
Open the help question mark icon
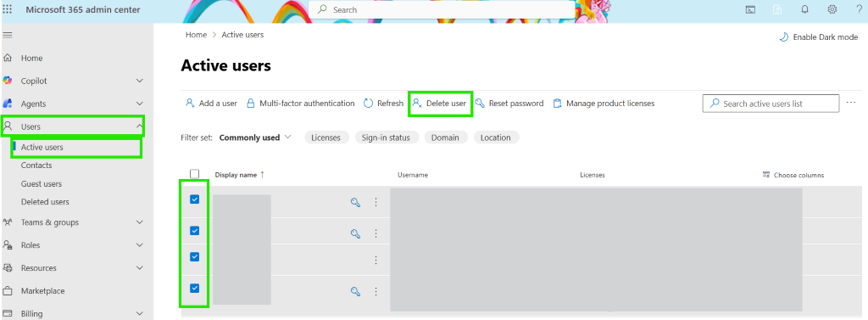tap(860, 9)
